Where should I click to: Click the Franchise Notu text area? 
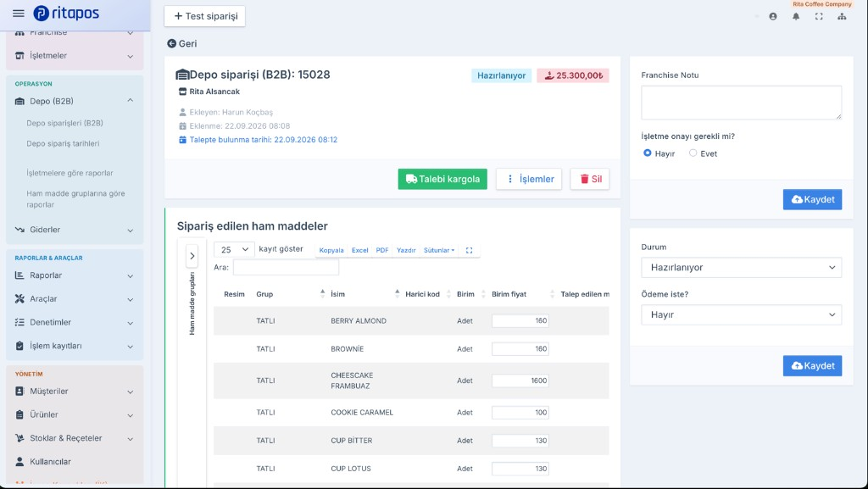point(741,103)
